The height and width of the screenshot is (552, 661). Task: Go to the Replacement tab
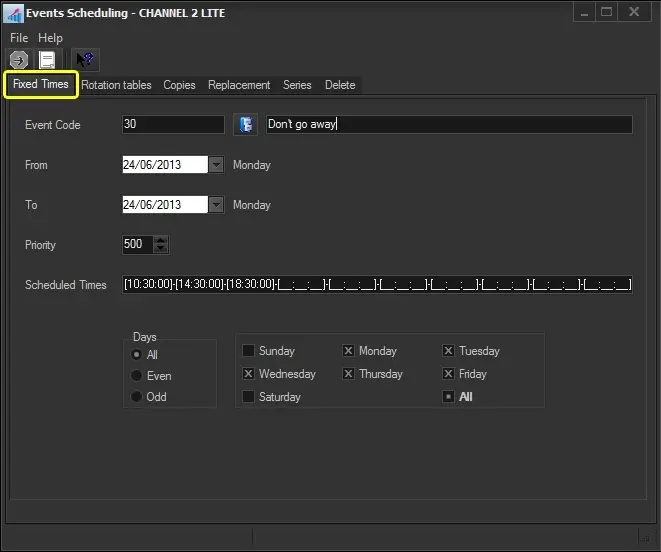pos(239,85)
